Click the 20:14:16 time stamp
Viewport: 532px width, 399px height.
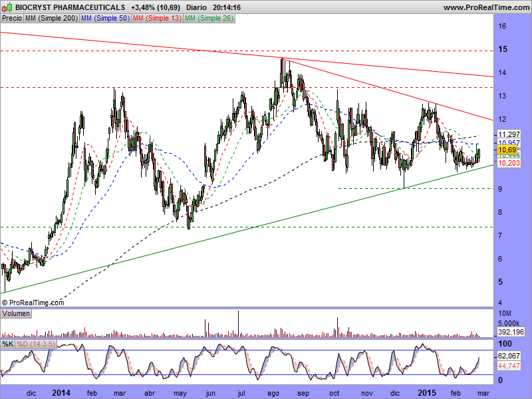[227, 7]
